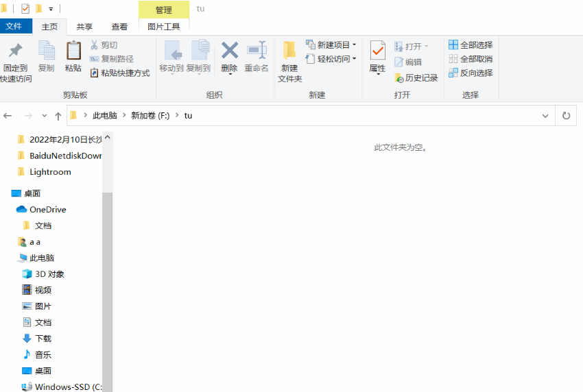This screenshot has height=392, width=583.
Task: Expand chevron after 新加卷 (F:) in address bar
Action: tap(177, 115)
